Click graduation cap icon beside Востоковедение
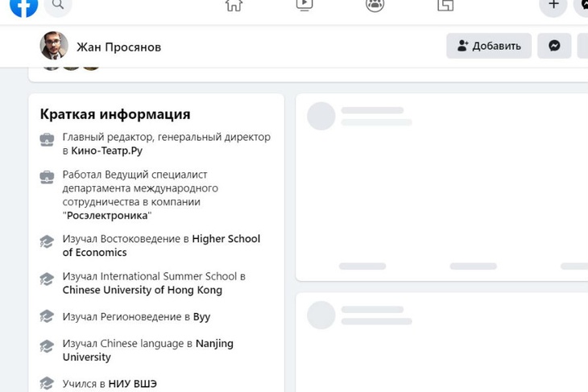The height and width of the screenshot is (392, 588). pos(47,241)
